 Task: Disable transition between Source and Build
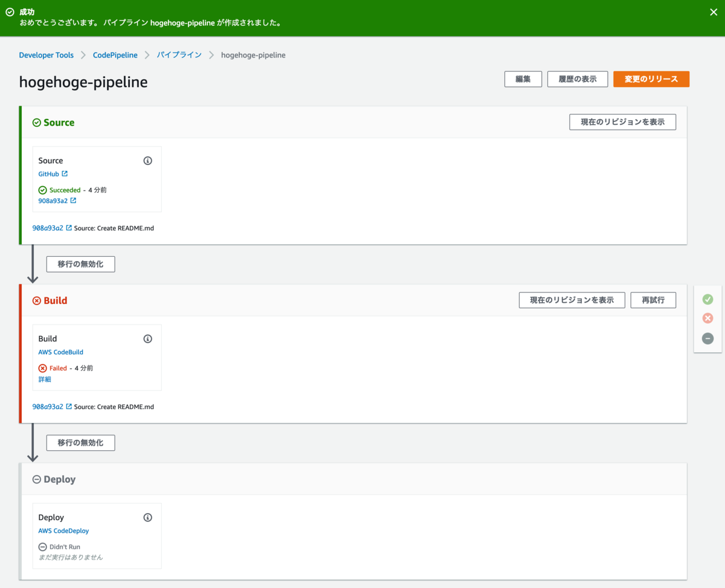coord(80,264)
